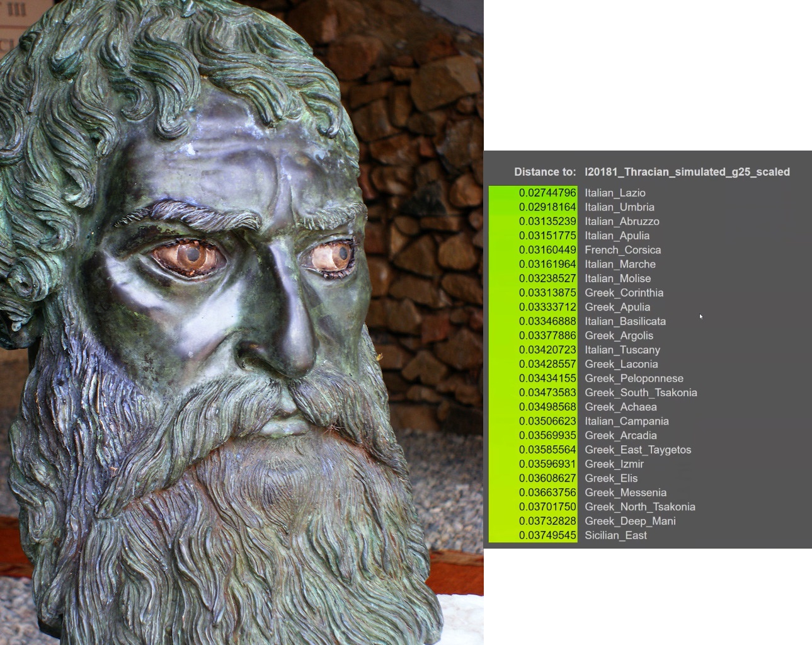Select the distance value 0.03151775
The height and width of the screenshot is (645, 812).
(547, 236)
